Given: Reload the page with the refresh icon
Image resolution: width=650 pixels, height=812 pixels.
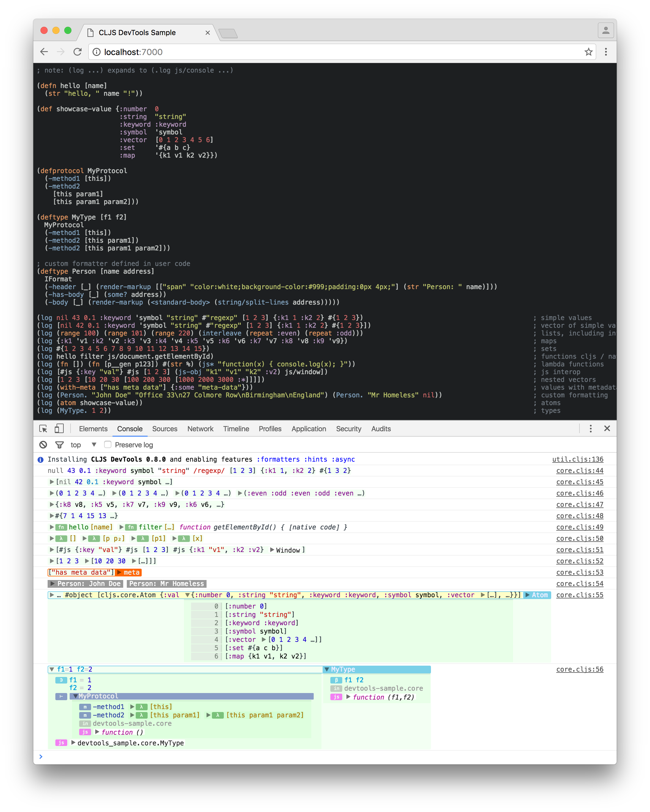Looking at the screenshot, I should pos(78,52).
